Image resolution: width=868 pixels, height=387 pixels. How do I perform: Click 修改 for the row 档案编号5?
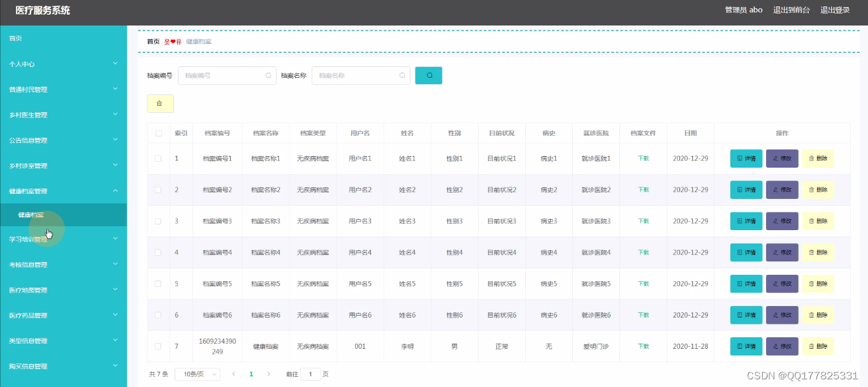tap(782, 283)
